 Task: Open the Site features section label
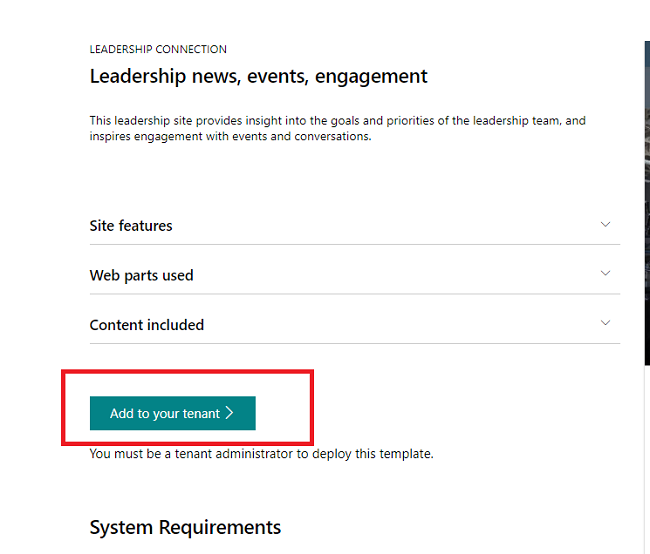point(131,226)
